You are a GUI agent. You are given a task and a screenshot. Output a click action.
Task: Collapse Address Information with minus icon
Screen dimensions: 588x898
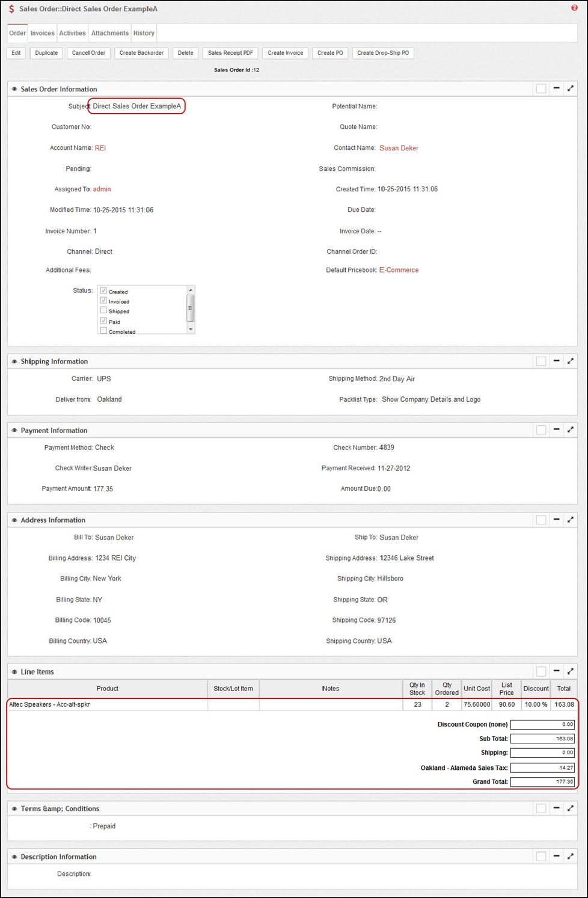(x=556, y=519)
